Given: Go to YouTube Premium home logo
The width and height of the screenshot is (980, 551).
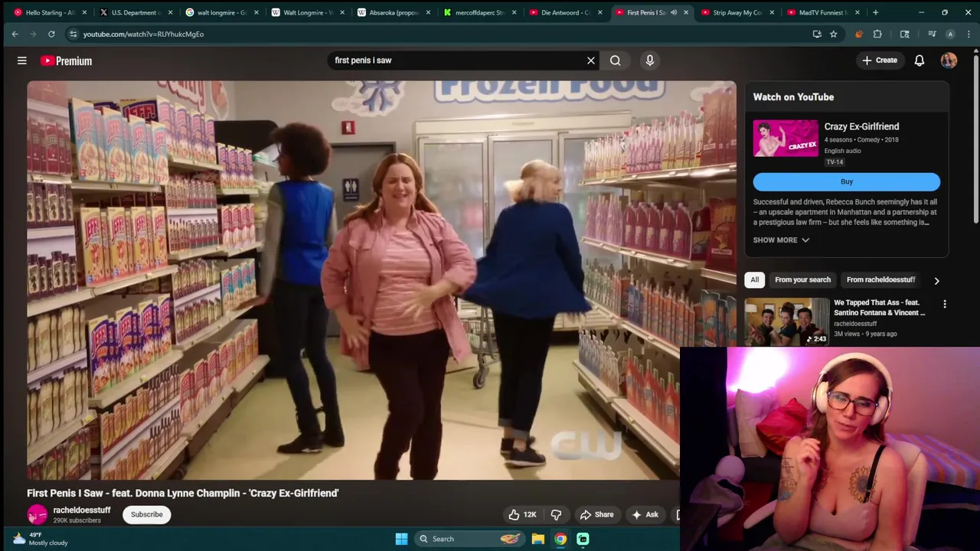Looking at the screenshot, I should [x=66, y=60].
